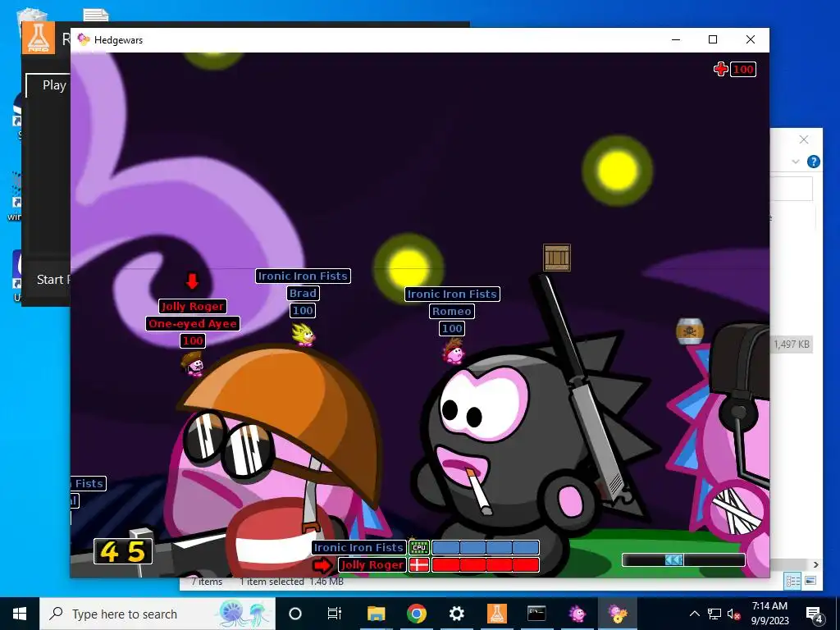Click Brad's health value 100
The image size is (840, 630).
(x=303, y=310)
